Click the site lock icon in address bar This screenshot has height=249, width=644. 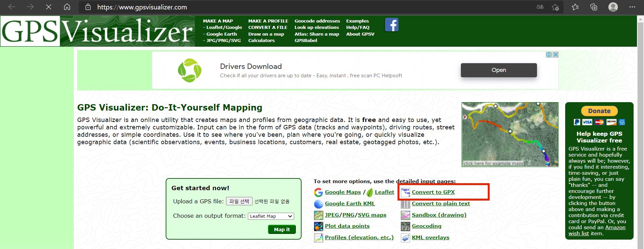pos(88,7)
